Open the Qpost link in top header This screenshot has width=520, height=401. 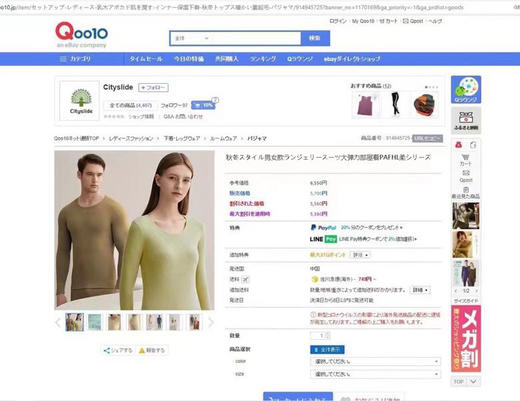pos(413,21)
